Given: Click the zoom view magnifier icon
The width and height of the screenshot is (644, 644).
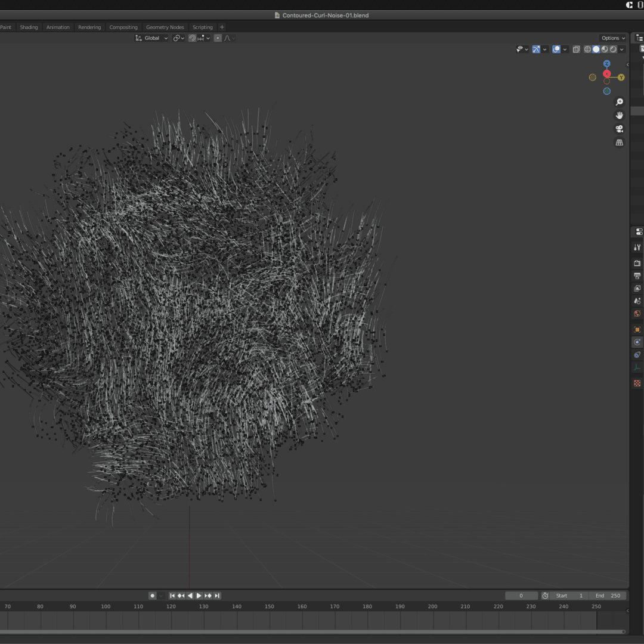Looking at the screenshot, I should pos(620,103).
